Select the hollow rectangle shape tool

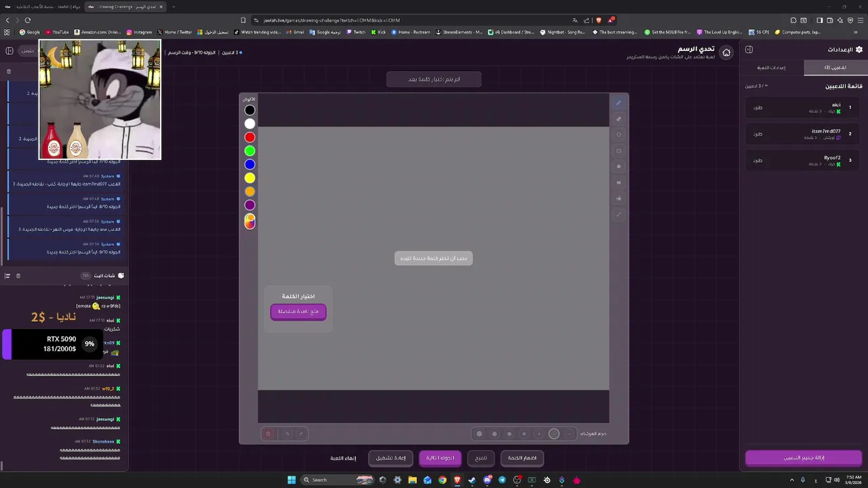point(618,150)
